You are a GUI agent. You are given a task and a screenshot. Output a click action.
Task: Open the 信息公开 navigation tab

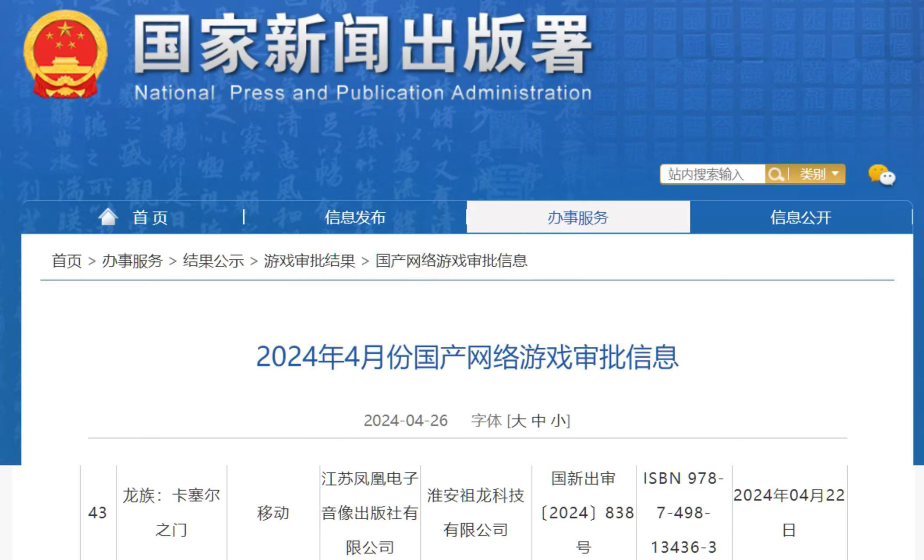pos(800,218)
